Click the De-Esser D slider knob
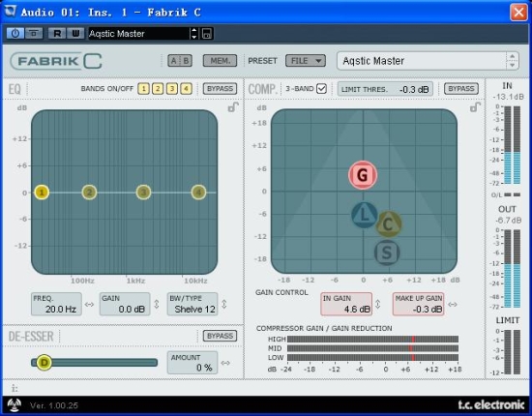The image size is (532, 416). point(44,363)
